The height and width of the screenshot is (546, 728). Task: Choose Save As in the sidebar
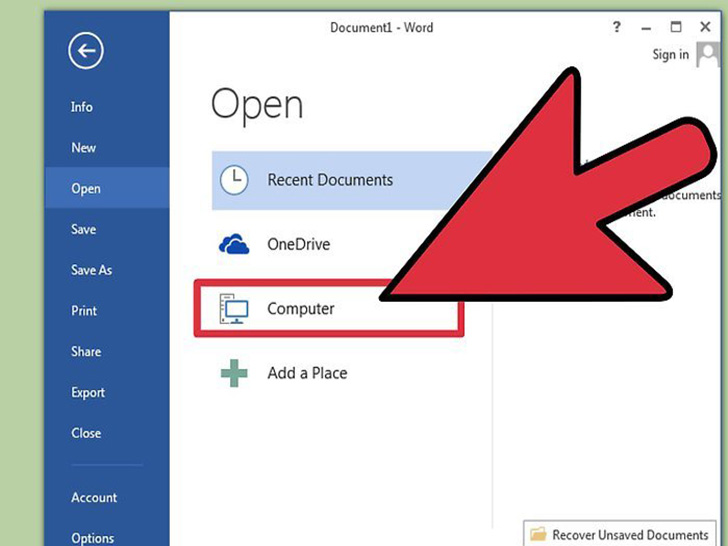click(x=91, y=270)
